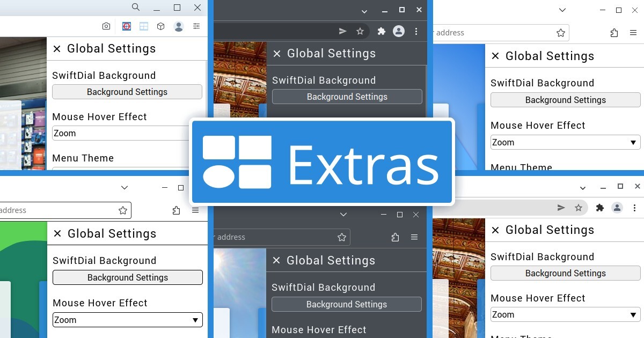Open the sliders settings icon beside profile avatar
644x338 pixels.
click(x=197, y=26)
